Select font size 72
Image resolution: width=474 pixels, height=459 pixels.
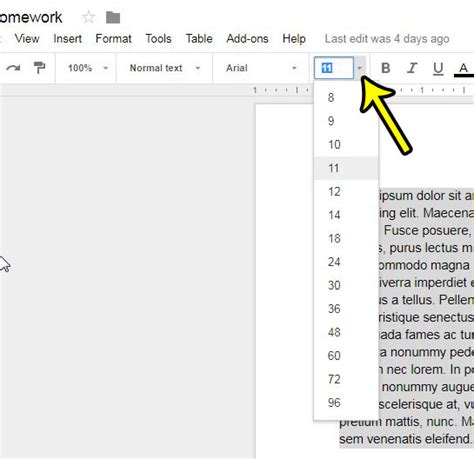coord(346,379)
